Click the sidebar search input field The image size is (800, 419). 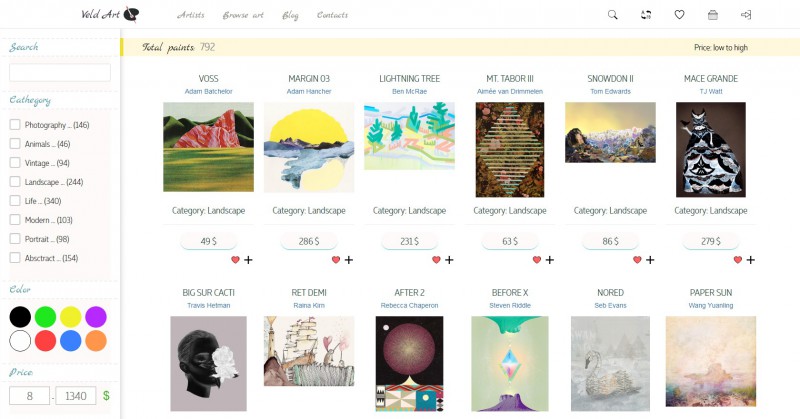[60, 72]
